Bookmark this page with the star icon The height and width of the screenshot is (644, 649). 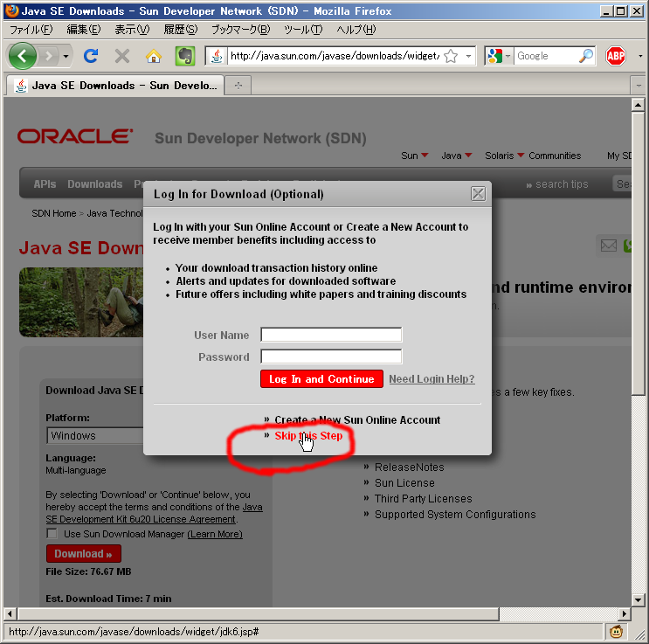[451, 56]
